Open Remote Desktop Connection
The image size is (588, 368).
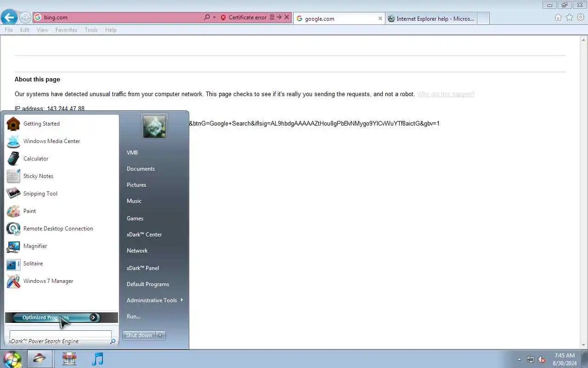coord(61,229)
